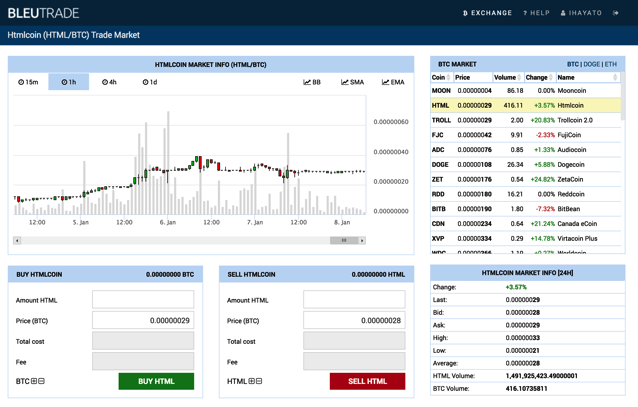This screenshot has height=407, width=638.
Task: Click the BTC Volume value 416.10735811
Action: click(527, 389)
